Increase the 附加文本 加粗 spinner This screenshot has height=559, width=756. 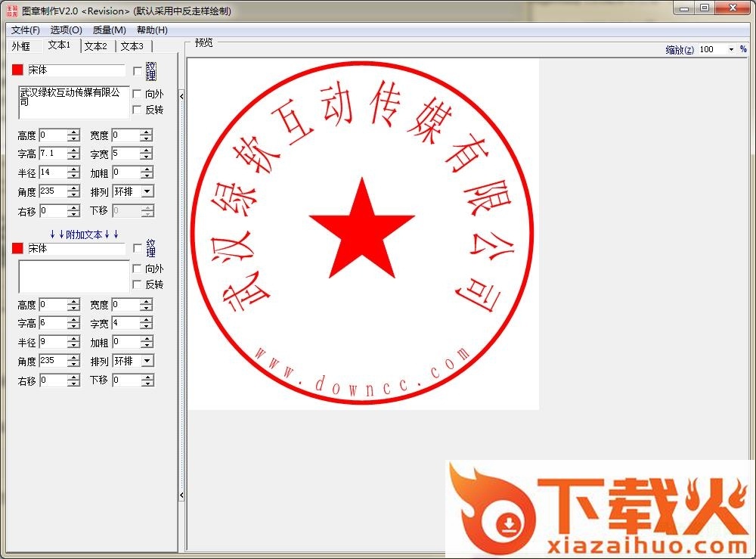[x=146, y=339]
